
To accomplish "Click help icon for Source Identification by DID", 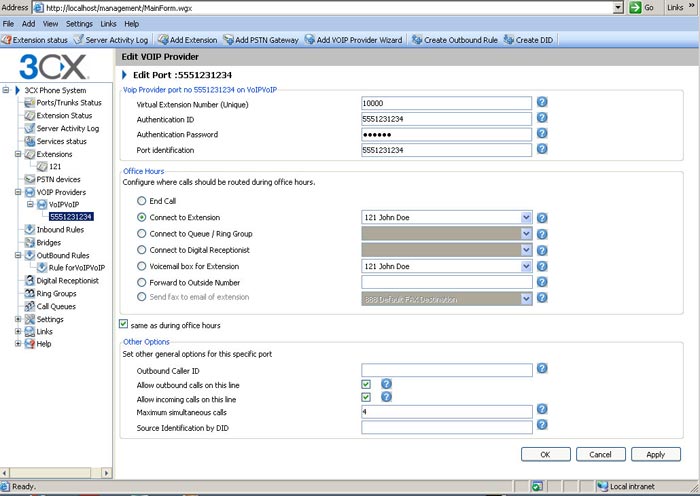I will point(542,425).
